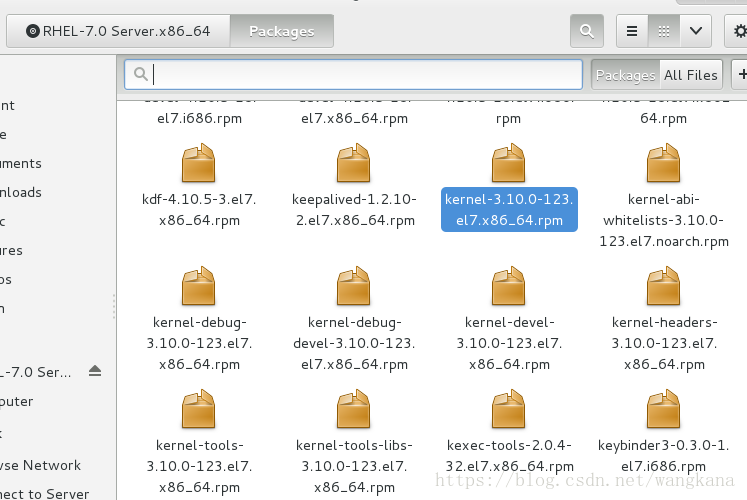Viewport: 747px width, 500px height.
Task: Open the gear settings menu
Action: click(x=737, y=31)
